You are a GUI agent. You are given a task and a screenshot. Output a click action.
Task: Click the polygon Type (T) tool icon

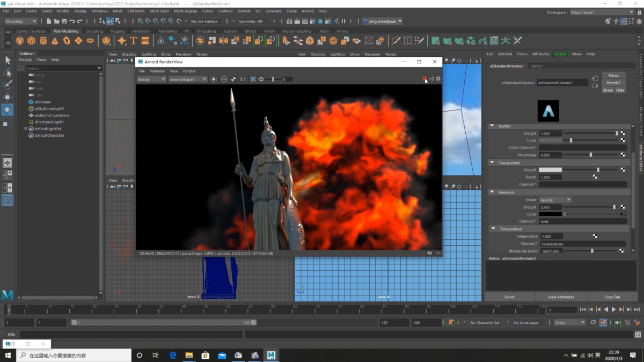coord(134,41)
